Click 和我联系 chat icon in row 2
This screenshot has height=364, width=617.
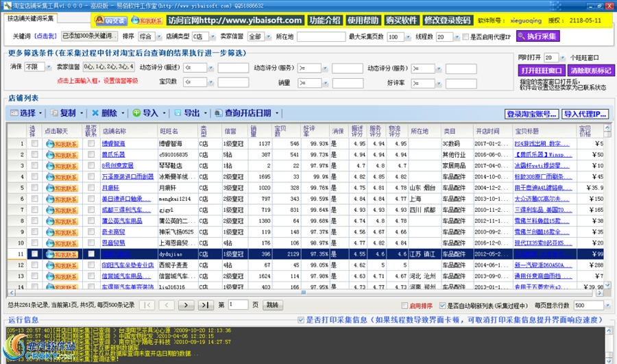[x=62, y=155]
